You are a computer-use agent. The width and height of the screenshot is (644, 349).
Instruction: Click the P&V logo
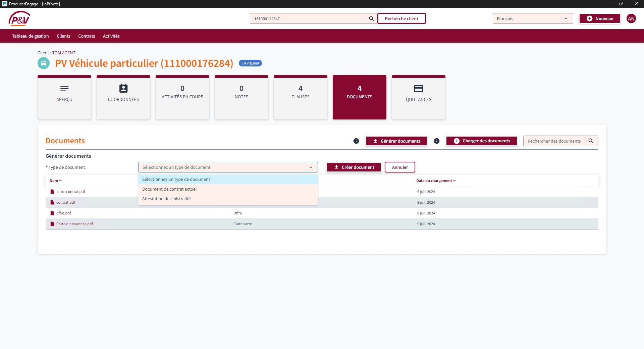19,18
